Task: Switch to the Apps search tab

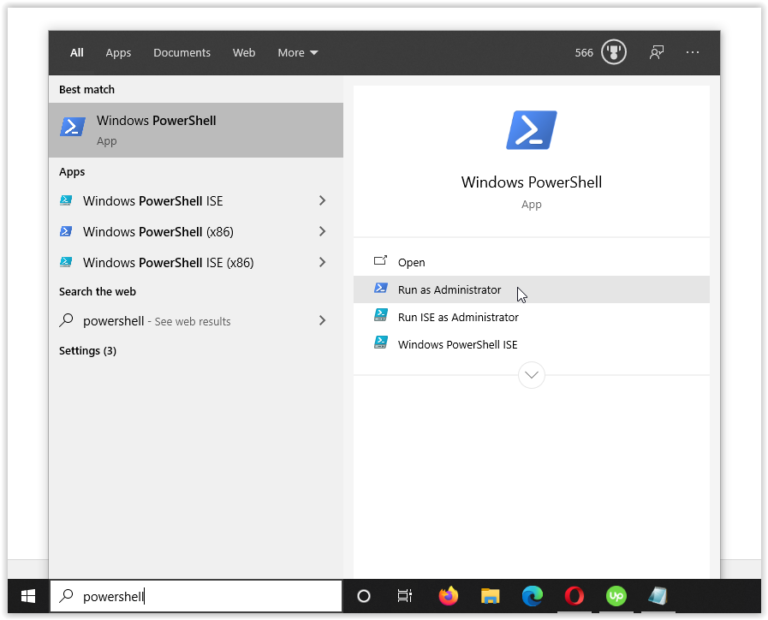Action: [x=119, y=53]
